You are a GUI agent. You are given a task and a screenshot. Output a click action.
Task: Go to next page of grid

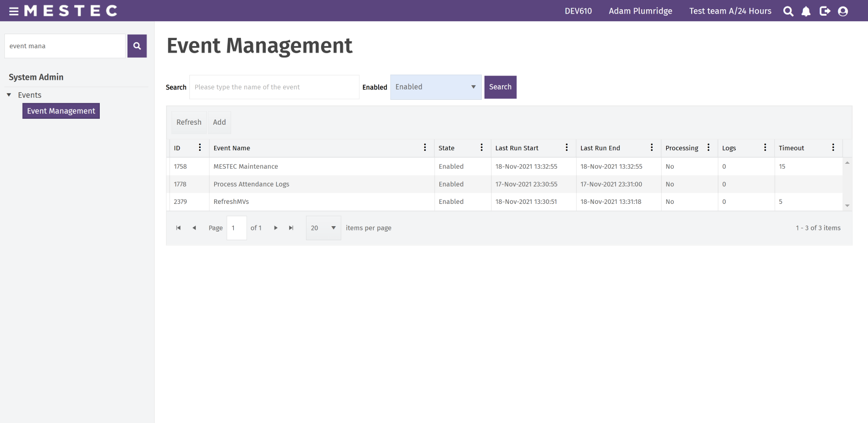pos(276,228)
